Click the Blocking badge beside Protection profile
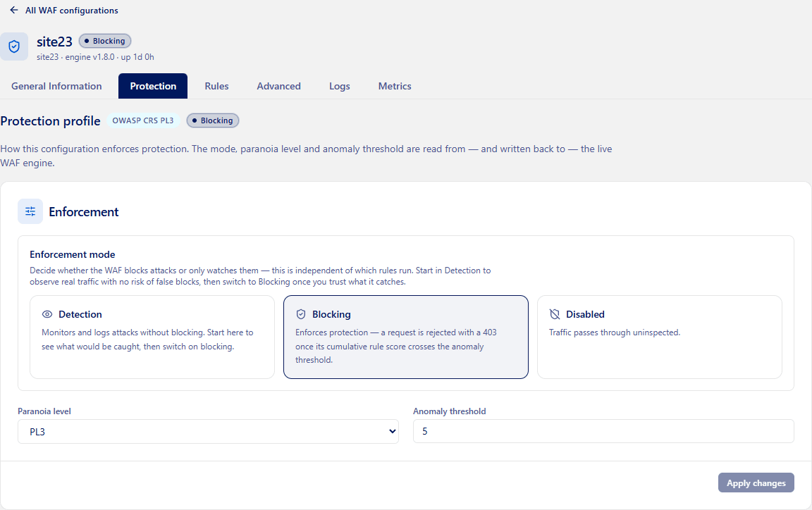Screen dimensions: 812x510 click(213, 120)
